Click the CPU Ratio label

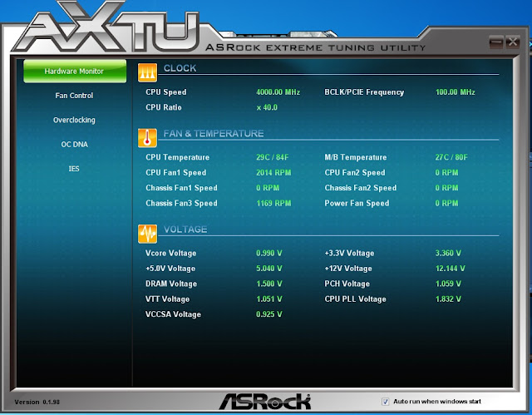pos(164,107)
